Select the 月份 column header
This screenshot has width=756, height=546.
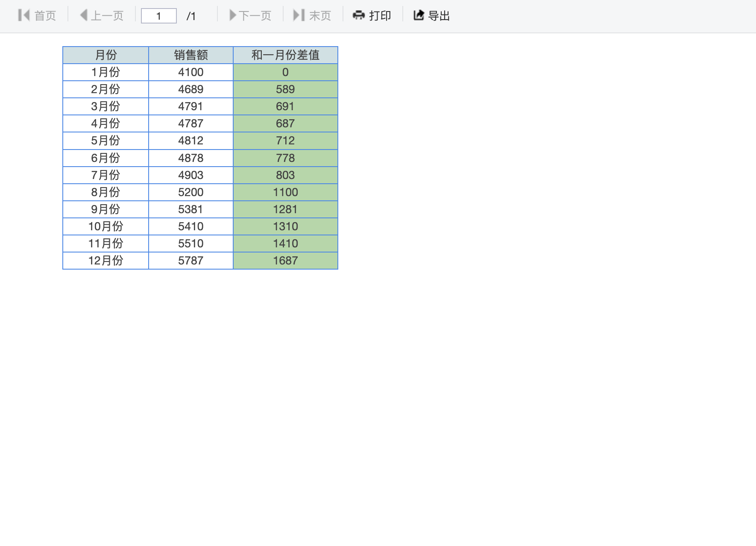pos(105,55)
